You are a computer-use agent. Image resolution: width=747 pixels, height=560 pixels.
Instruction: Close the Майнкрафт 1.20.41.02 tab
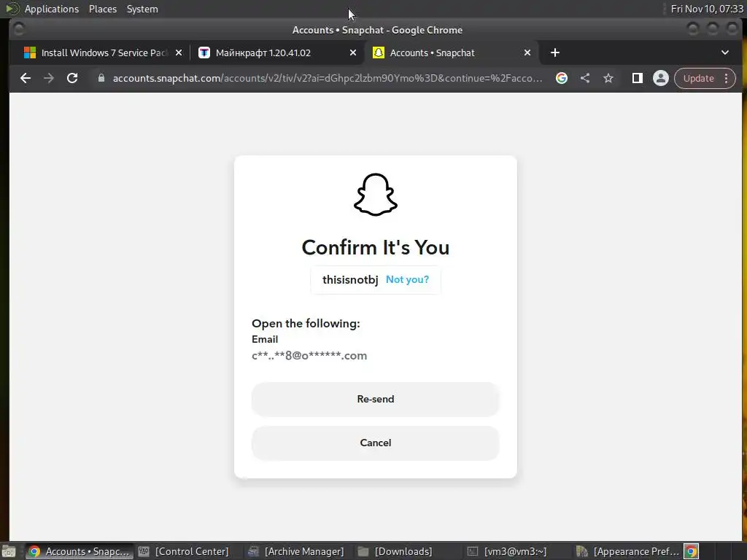pos(353,52)
